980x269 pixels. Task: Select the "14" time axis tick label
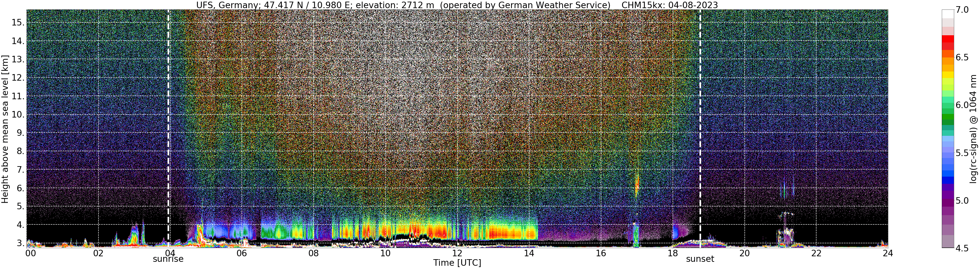[529, 253]
